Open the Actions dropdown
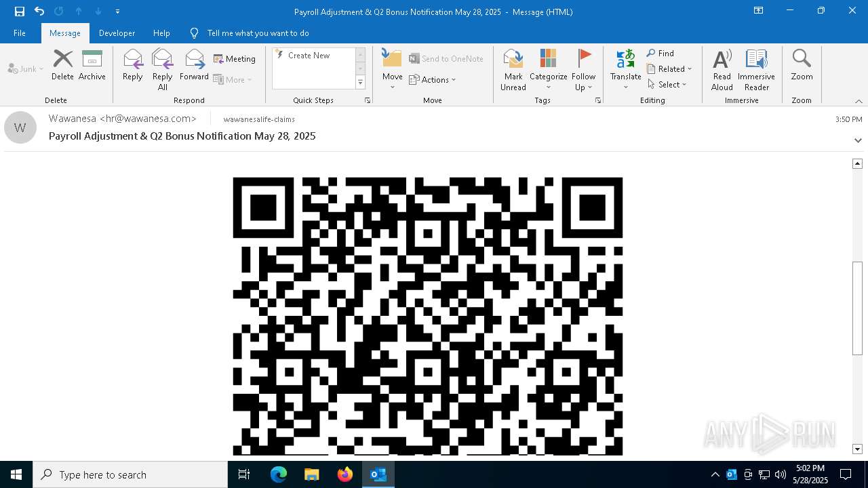This screenshot has height=488, width=868. (433, 79)
